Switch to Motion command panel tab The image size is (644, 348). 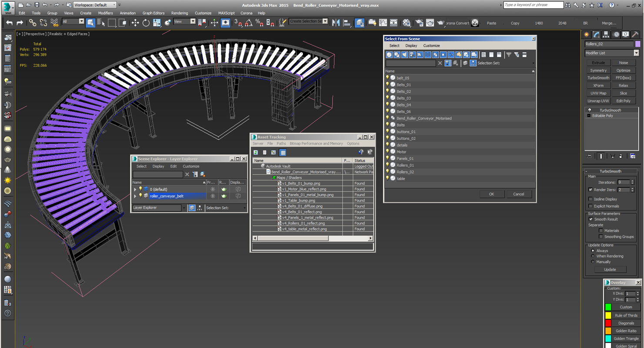(x=616, y=34)
